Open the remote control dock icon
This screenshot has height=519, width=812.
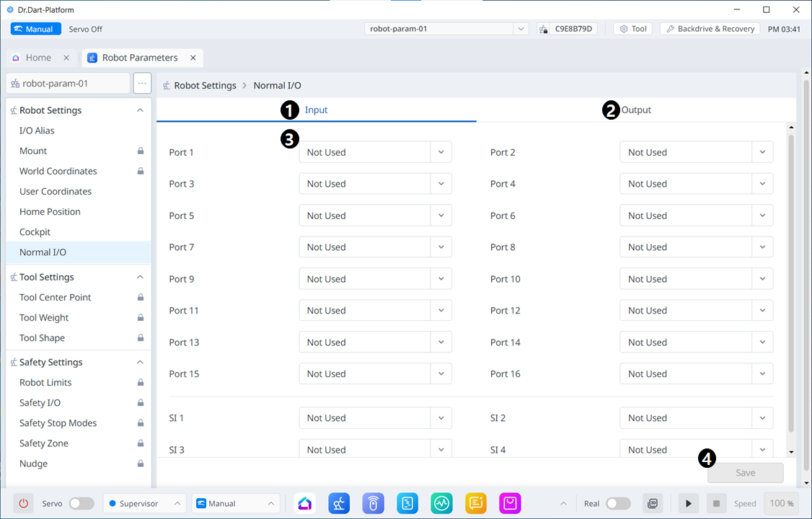point(373,503)
